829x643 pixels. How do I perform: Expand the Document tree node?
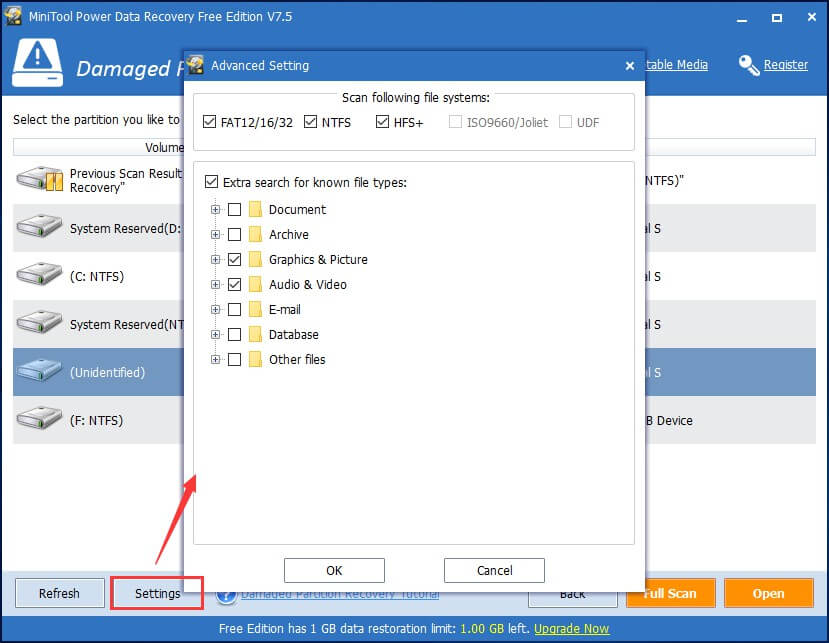pos(215,209)
